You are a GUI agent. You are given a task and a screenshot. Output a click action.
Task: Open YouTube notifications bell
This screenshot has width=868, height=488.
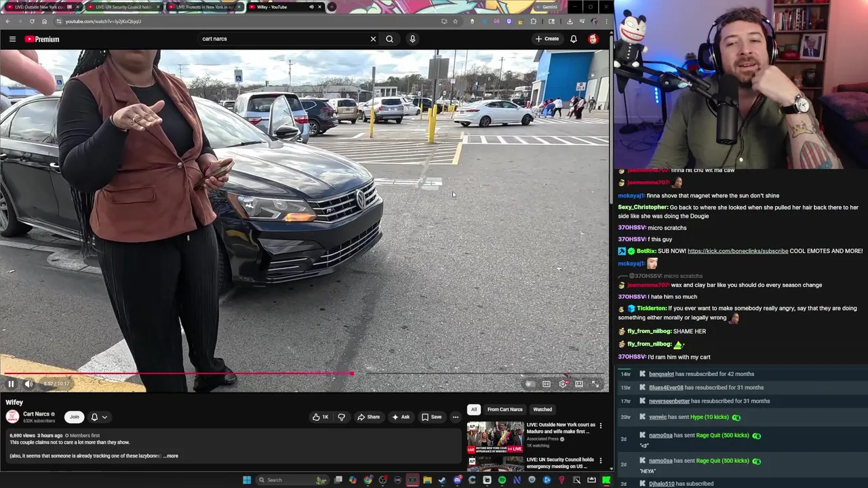[x=574, y=39]
